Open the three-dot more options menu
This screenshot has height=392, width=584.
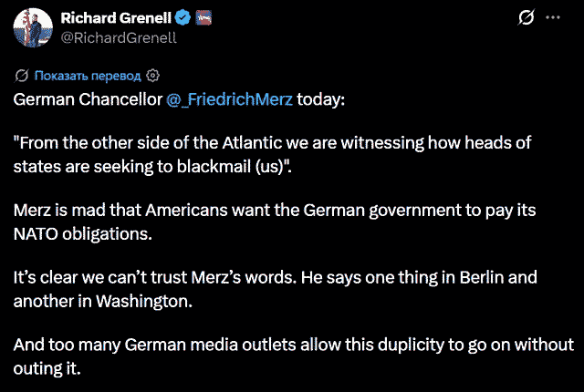553,17
